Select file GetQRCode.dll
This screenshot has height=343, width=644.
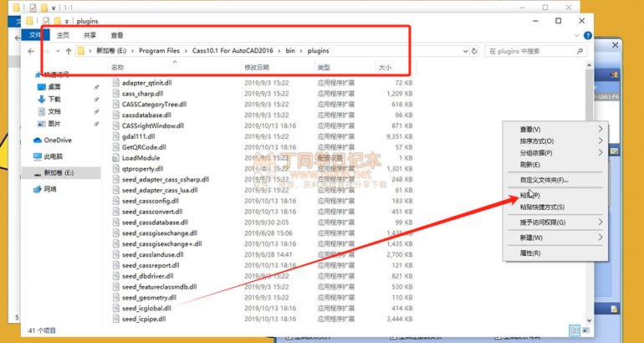[144, 147]
